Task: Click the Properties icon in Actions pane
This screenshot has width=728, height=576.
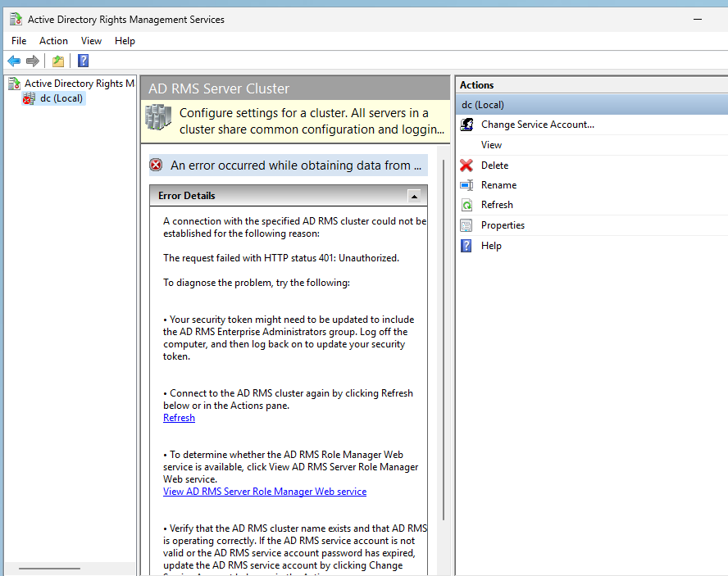Action: tap(466, 225)
